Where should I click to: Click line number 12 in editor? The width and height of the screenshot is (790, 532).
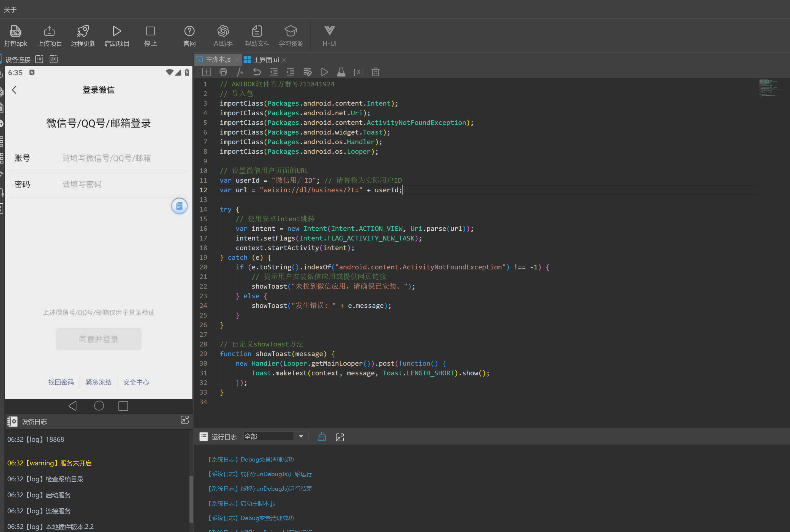tap(203, 190)
